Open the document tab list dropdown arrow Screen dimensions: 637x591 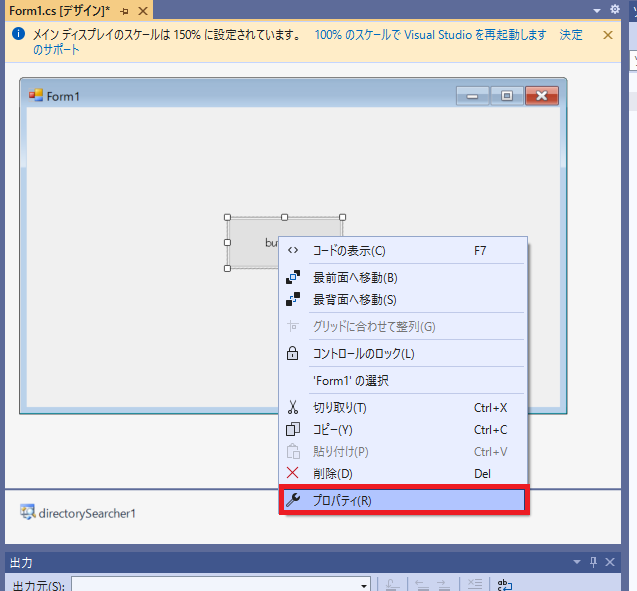[x=597, y=11]
